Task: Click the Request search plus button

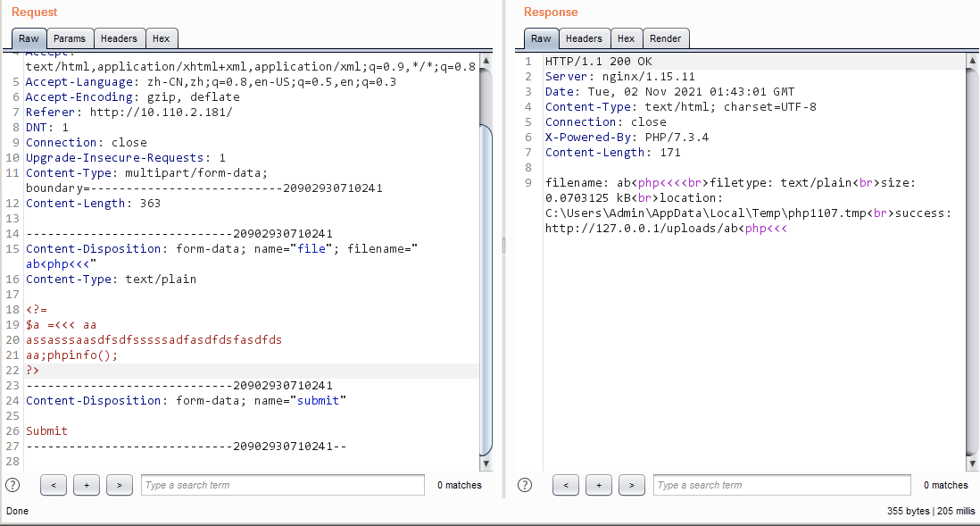Action: coord(87,485)
